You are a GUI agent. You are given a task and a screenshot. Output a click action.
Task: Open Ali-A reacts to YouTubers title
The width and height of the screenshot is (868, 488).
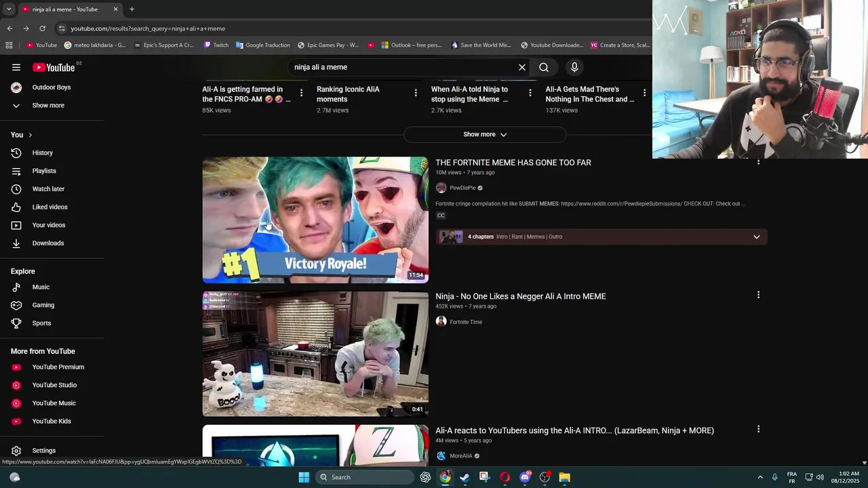coord(574,430)
